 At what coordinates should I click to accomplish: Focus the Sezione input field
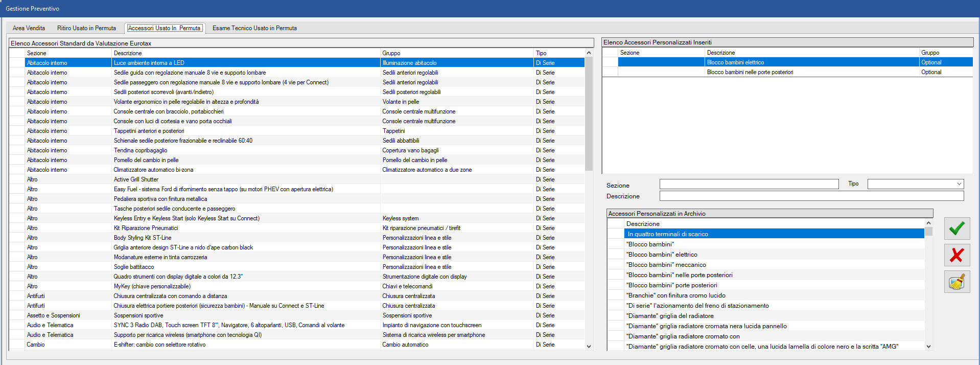tap(749, 184)
